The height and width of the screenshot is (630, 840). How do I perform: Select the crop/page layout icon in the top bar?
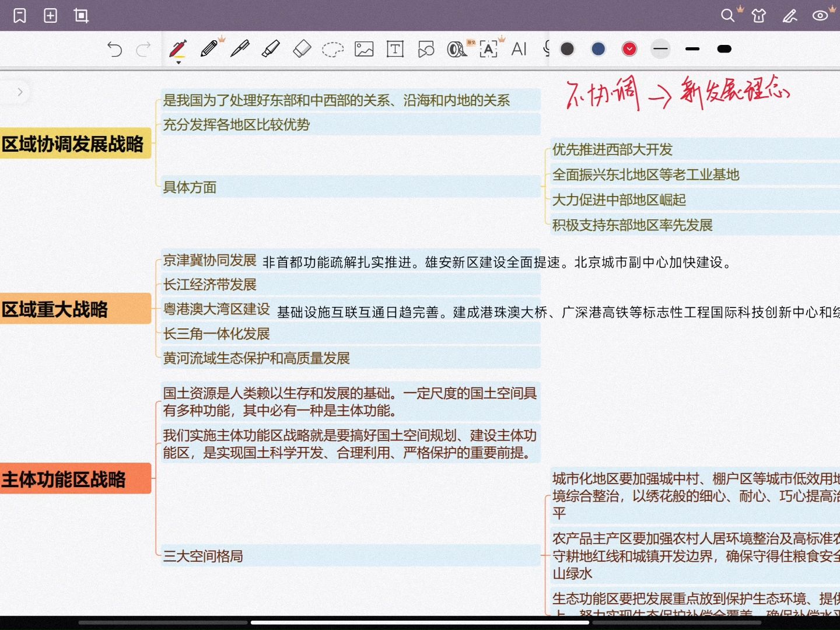[x=81, y=16]
